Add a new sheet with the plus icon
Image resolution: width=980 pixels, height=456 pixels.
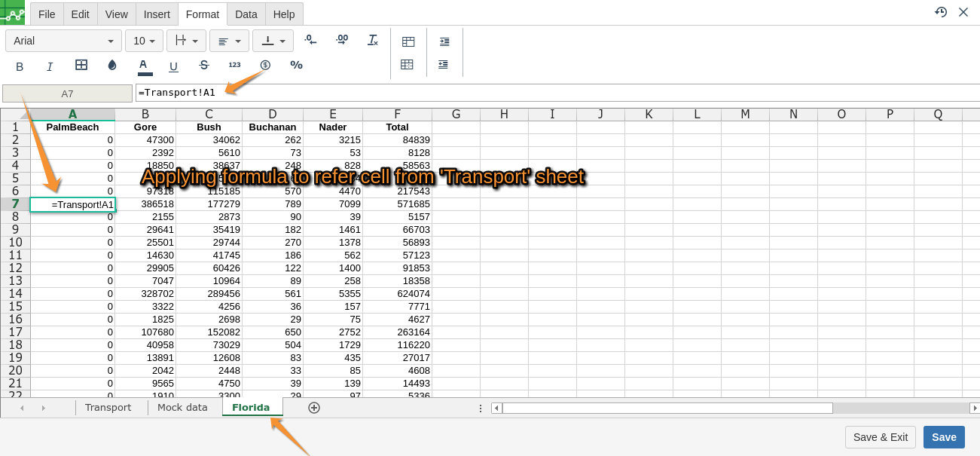pyautogui.click(x=314, y=408)
